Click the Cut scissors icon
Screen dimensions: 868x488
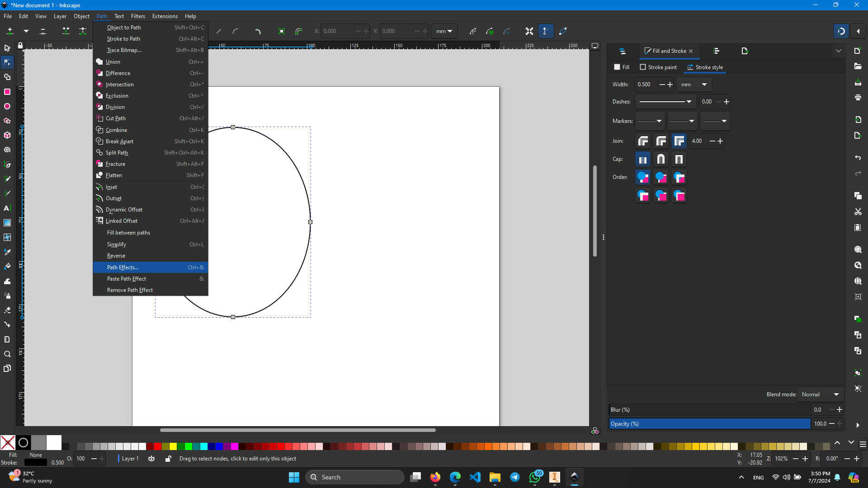pyautogui.click(x=858, y=211)
